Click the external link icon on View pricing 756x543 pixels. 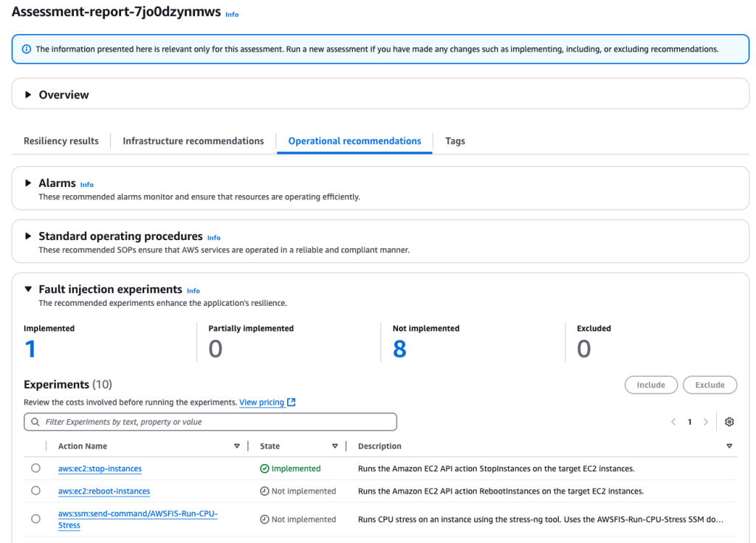[x=289, y=402]
